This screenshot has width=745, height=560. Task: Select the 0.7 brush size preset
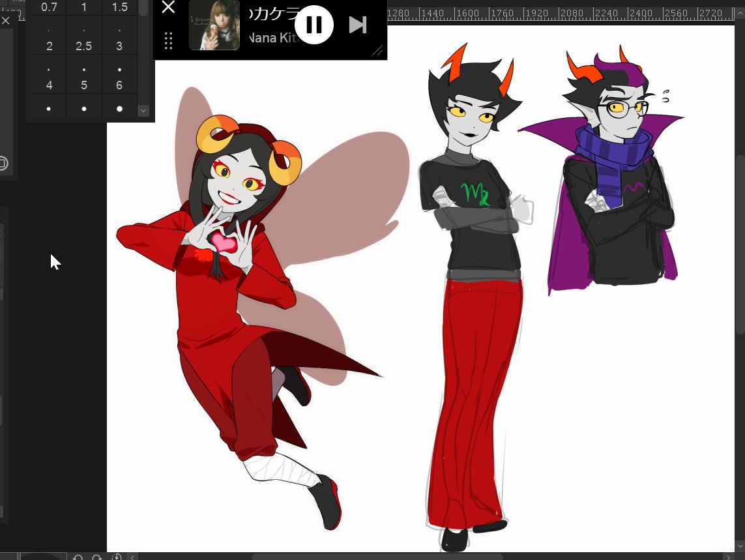[49, 7]
